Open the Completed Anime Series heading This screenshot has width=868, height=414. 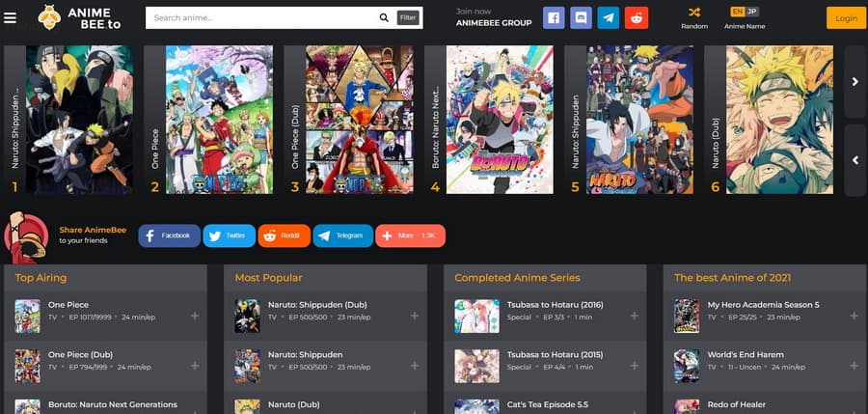click(x=517, y=278)
